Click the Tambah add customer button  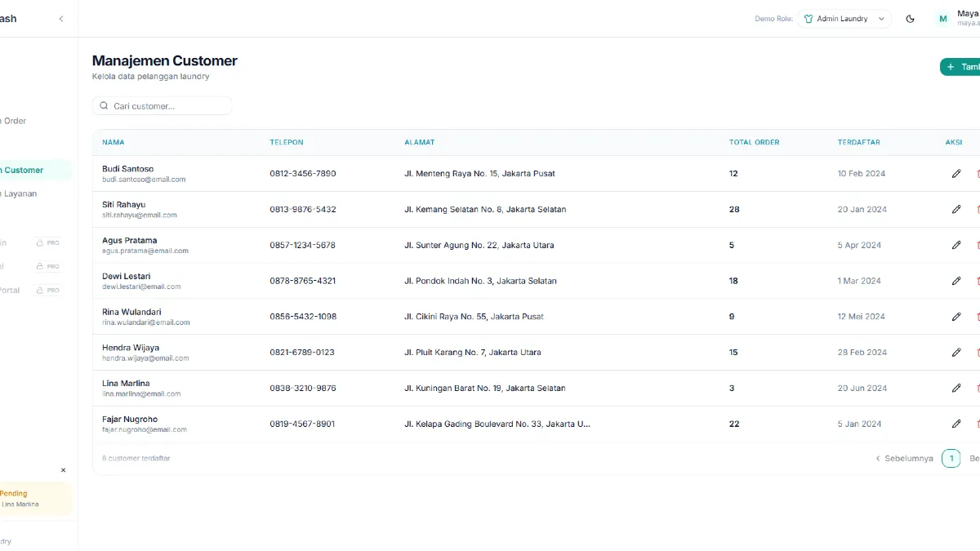click(960, 67)
